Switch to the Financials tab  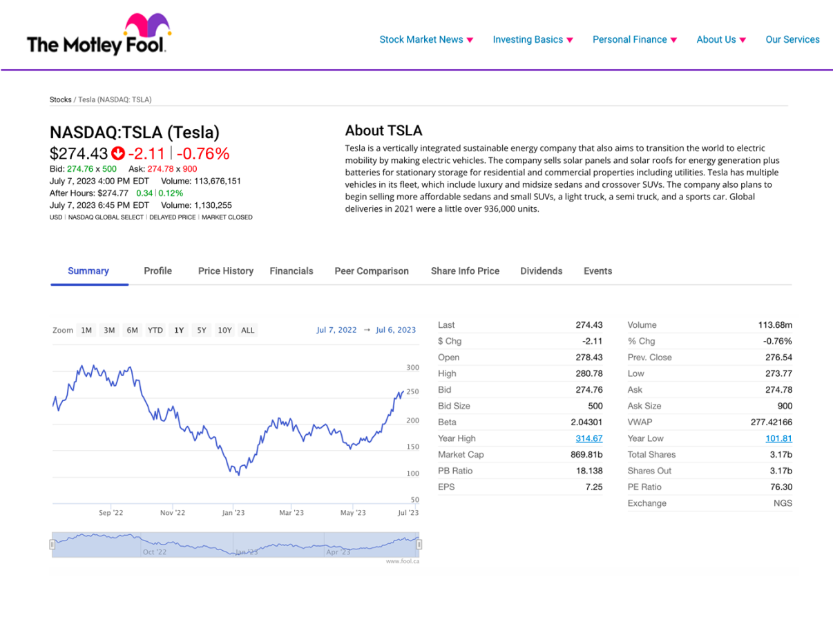click(291, 271)
